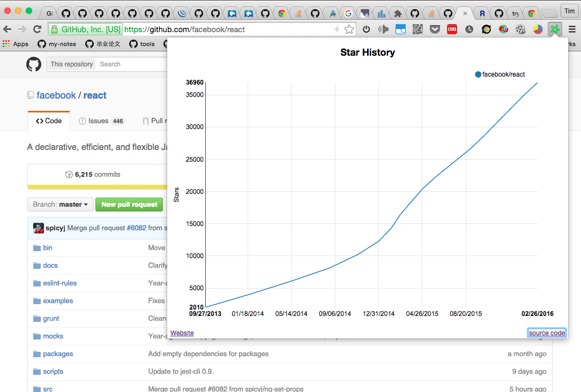Open the pie chart extension icon

pyautogui.click(x=538, y=29)
